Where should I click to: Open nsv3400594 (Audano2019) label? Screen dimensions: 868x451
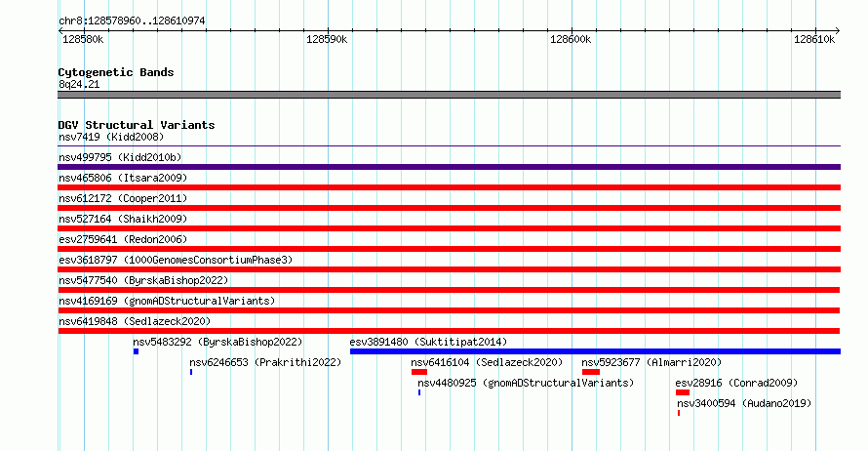(744, 403)
